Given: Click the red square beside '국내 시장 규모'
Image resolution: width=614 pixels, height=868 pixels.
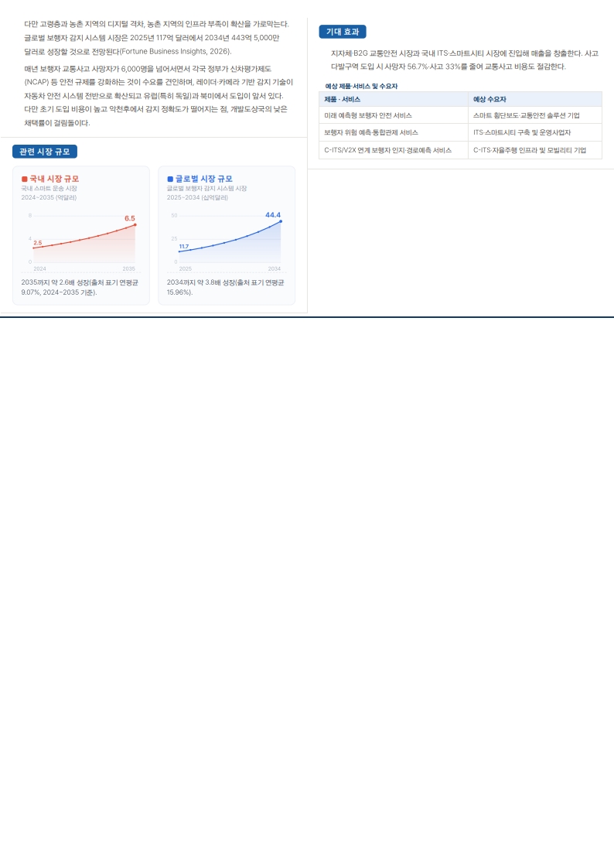Looking at the screenshot, I should (24, 179).
